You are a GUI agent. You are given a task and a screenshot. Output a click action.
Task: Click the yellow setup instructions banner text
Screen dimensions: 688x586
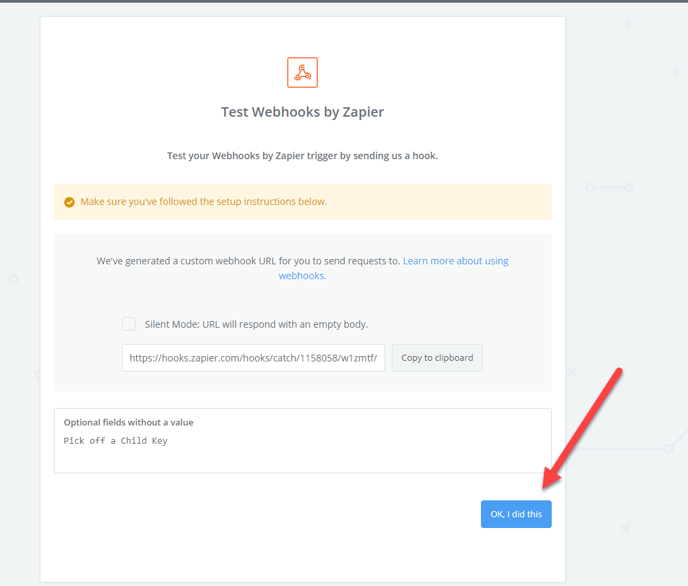[204, 202]
